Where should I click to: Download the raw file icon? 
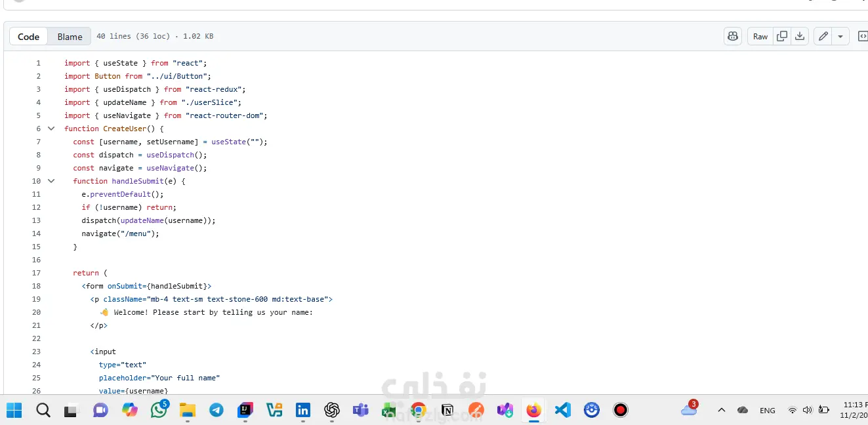click(800, 37)
